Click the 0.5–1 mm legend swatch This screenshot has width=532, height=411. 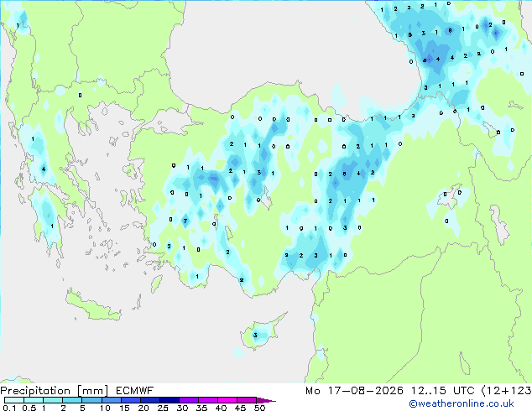click(x=34, y=400)
